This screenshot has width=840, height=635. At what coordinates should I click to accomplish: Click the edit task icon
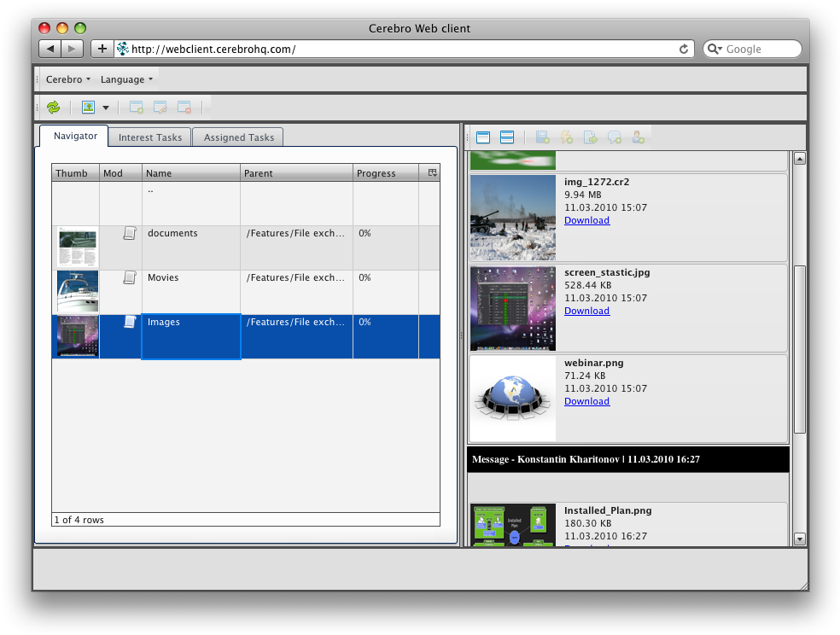click(x=160, y=108)
